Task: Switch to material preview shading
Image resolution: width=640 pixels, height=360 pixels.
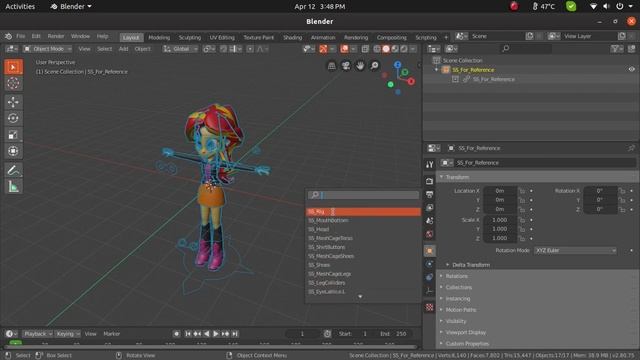Action: pos(395,49)
